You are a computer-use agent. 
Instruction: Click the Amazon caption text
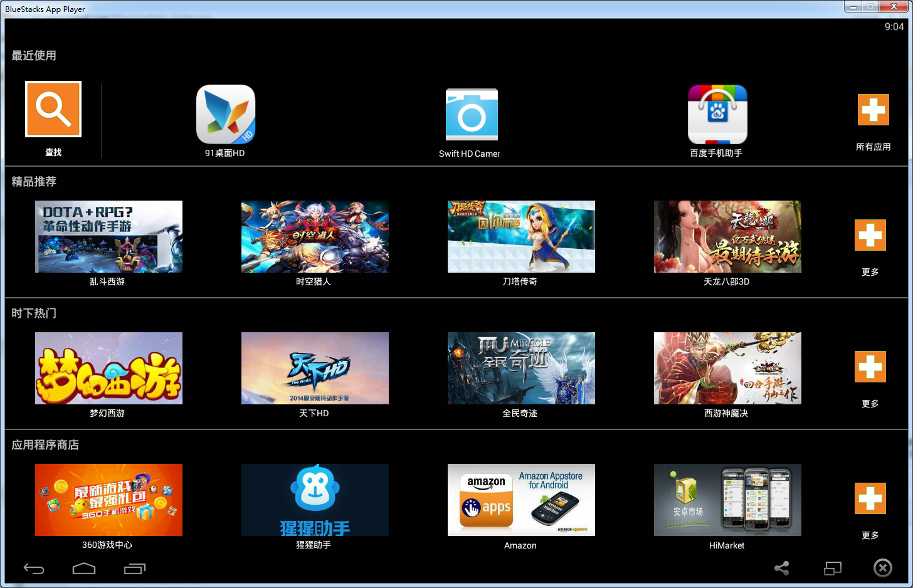point(520,545)
